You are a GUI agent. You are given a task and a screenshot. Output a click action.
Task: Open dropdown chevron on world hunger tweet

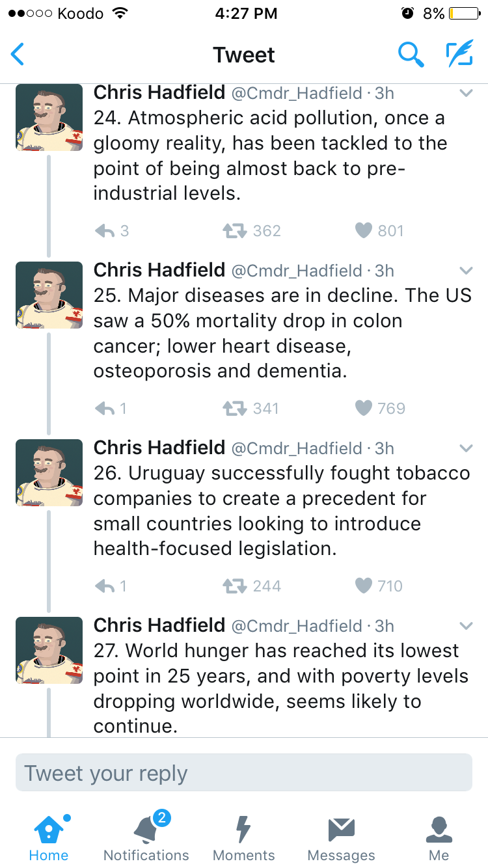pos(466,626)
